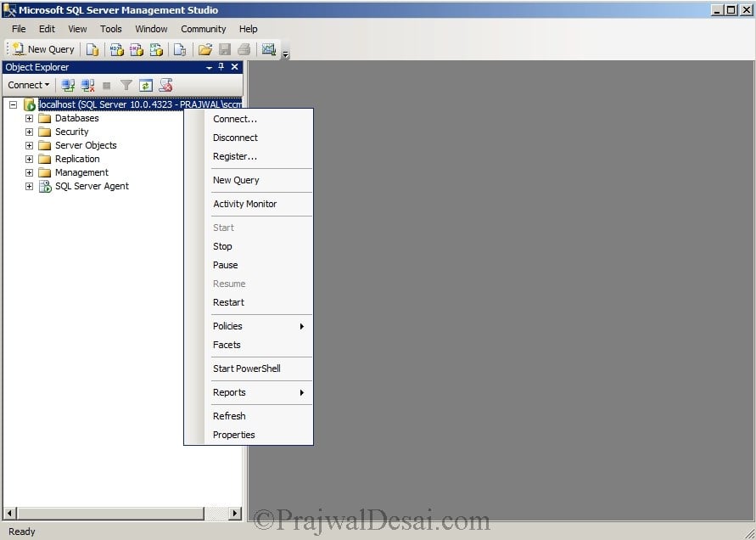Expand the Replication folder

point(30,159)
